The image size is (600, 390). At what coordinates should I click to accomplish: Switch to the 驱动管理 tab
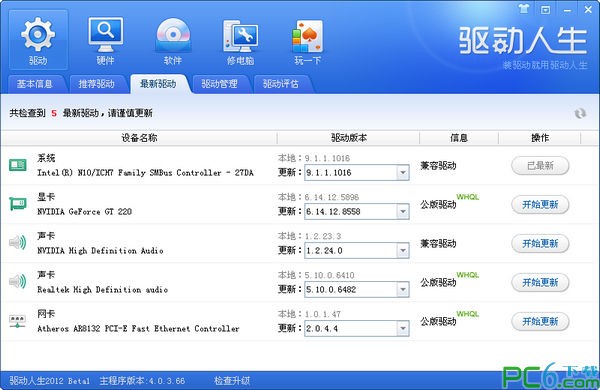[x=220, y=84]
